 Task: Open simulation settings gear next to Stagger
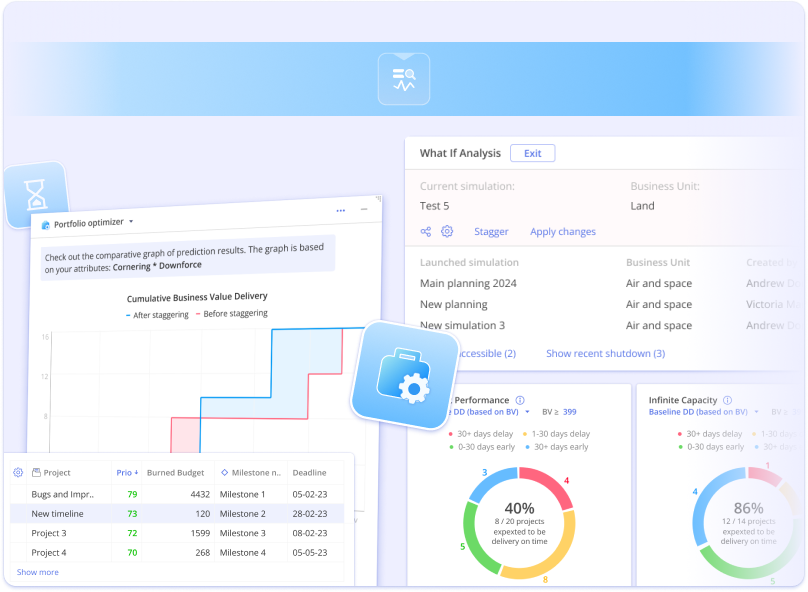447,231
